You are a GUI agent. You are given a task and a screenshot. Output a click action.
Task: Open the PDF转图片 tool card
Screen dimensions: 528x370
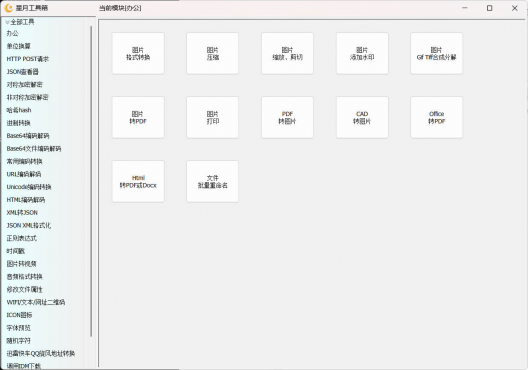tap(287, 117)
